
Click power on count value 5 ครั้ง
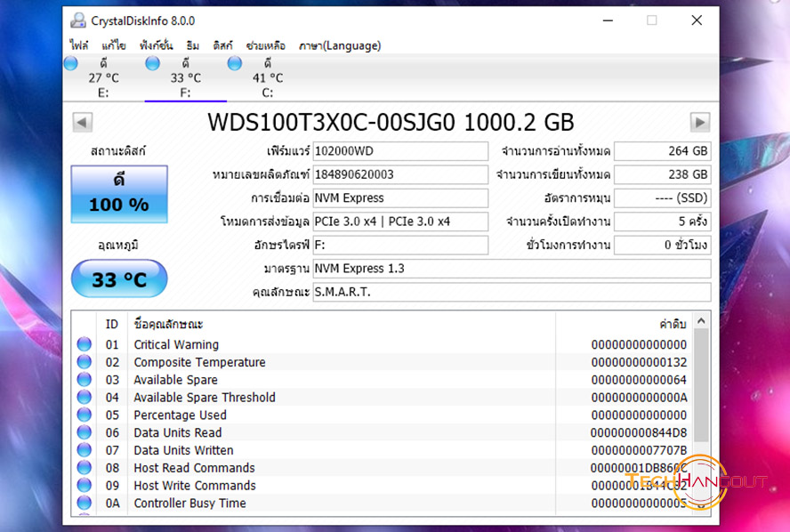[663, 222]
